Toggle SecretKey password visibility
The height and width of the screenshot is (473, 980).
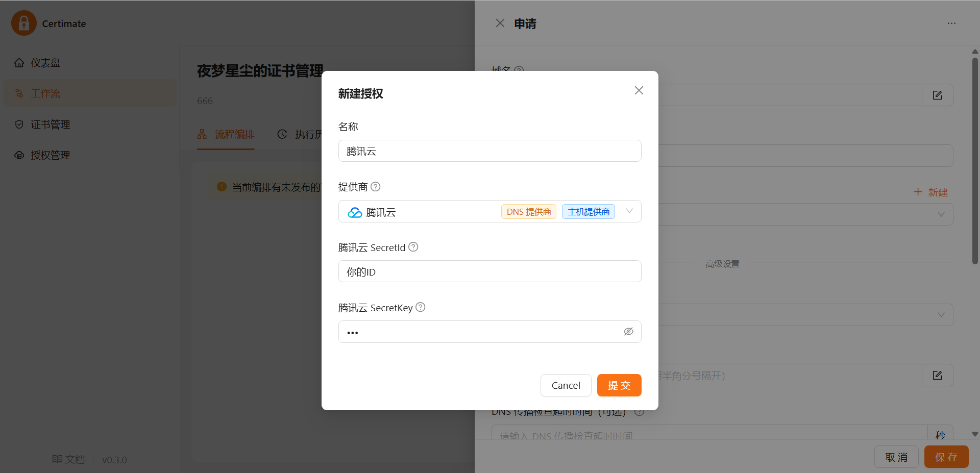(x=628, y=332)
